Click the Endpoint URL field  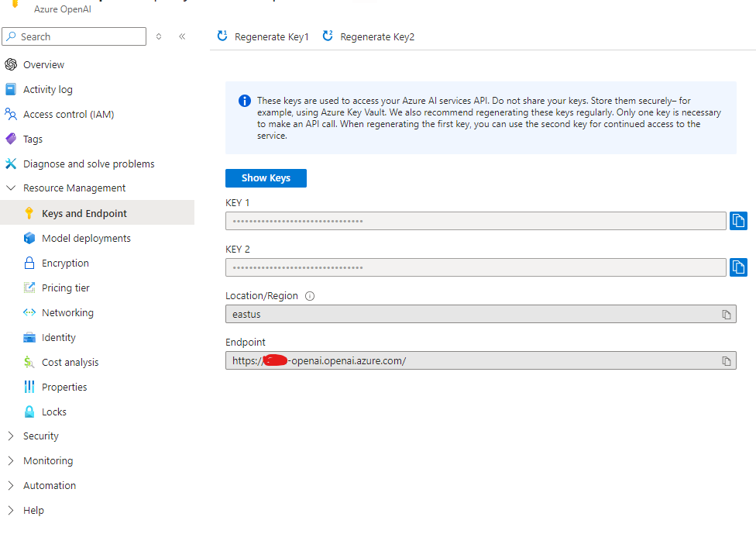click(480, 360)
